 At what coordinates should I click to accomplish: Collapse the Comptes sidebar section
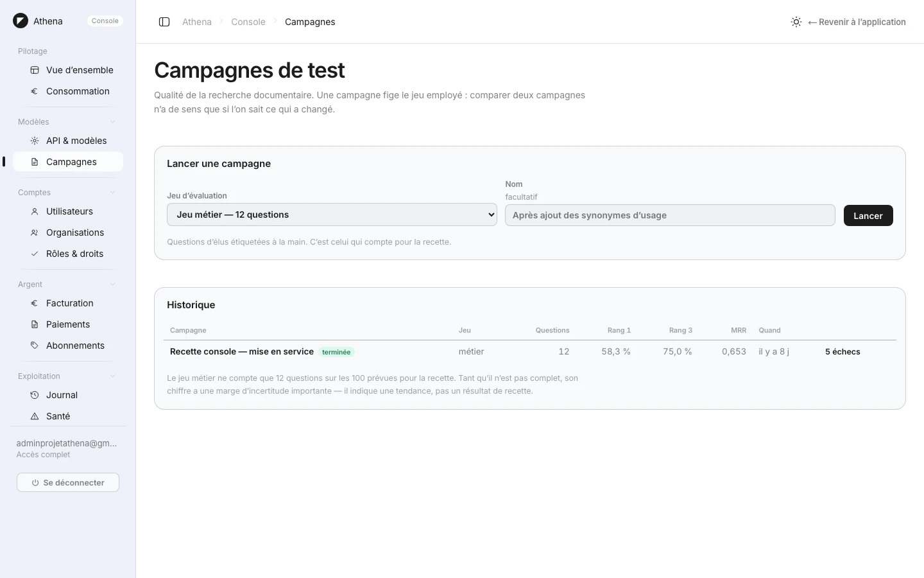[113, 193]
